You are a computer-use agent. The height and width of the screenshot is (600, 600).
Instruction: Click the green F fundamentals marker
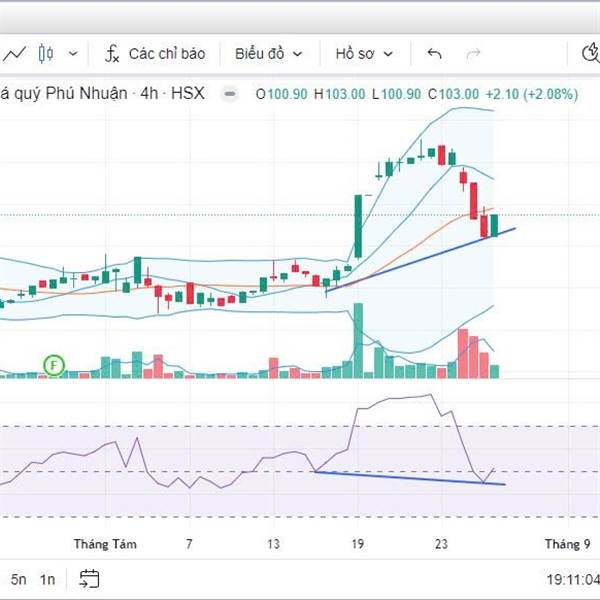[x=54, y=365]
